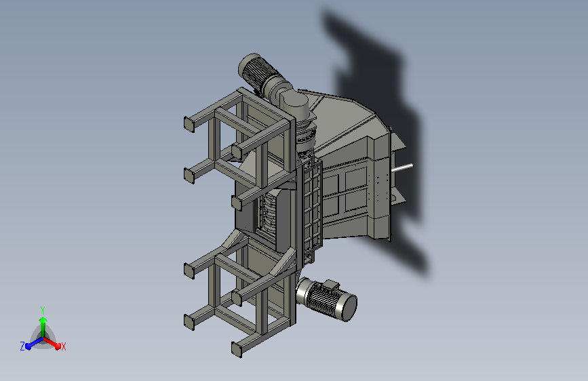The image size is (588, 381).
Task: Click the red X axis on the orientation triad
Action: pyautogui.click(x=55, y=344)
